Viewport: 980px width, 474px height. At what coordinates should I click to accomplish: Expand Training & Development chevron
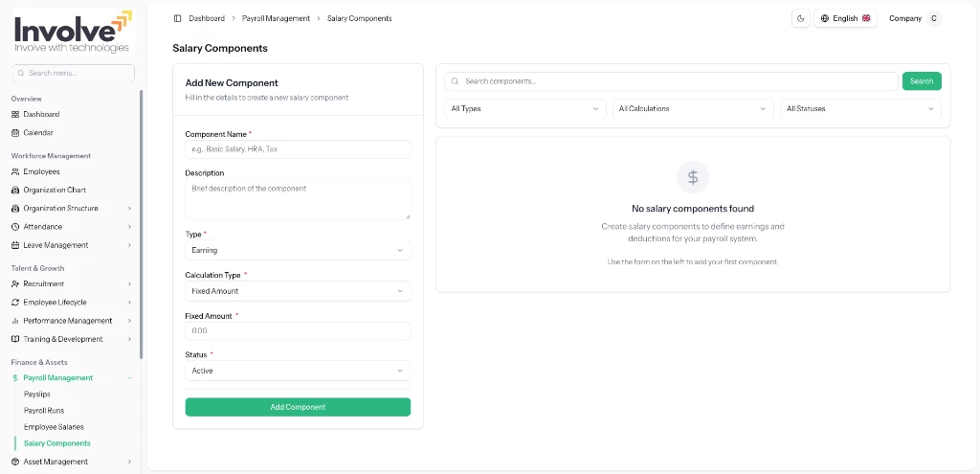[129, 339]
